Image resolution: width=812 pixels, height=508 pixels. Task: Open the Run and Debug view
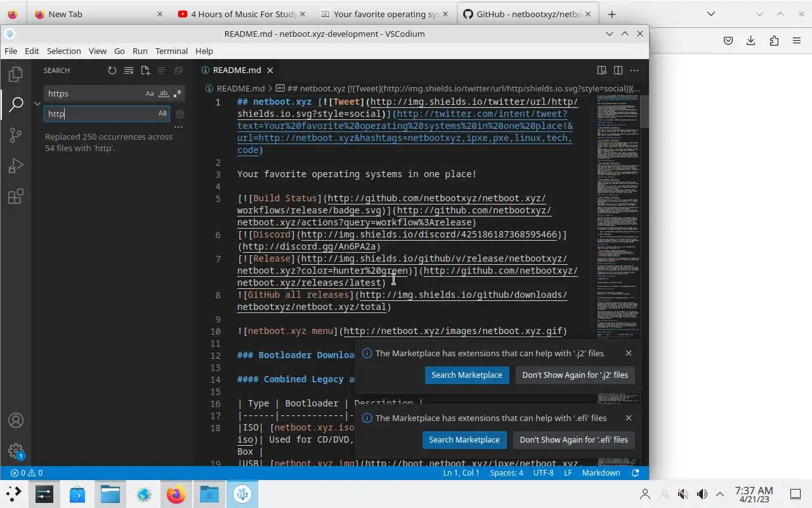(16, 166)
